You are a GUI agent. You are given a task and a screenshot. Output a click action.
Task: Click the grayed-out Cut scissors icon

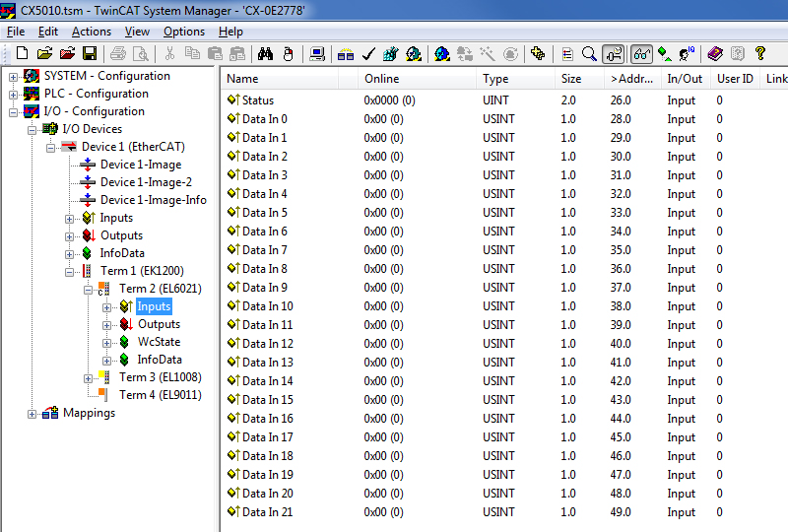coord(169,53)
